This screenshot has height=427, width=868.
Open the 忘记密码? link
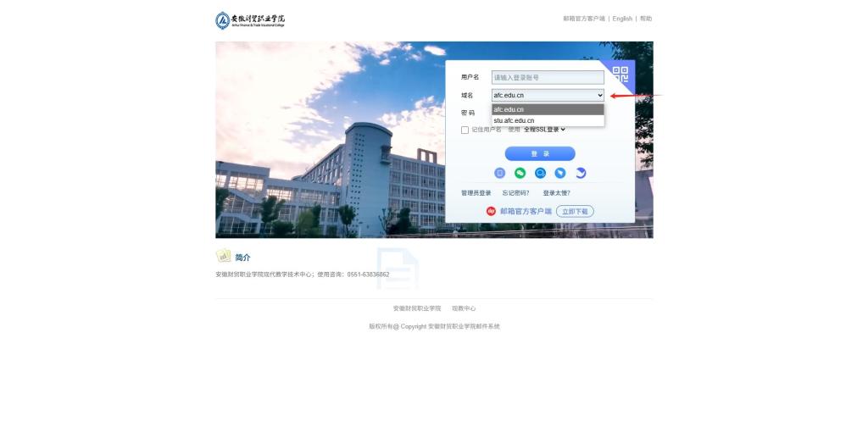[515, 193]
